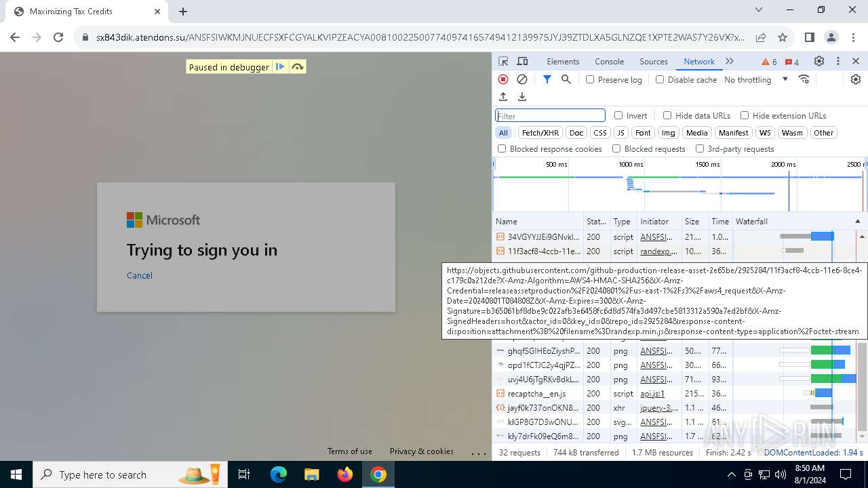
Task: Open the ANSFSI initiator link of 34VGYYJJEi9GNvkl
Action: tap(656, 237)
